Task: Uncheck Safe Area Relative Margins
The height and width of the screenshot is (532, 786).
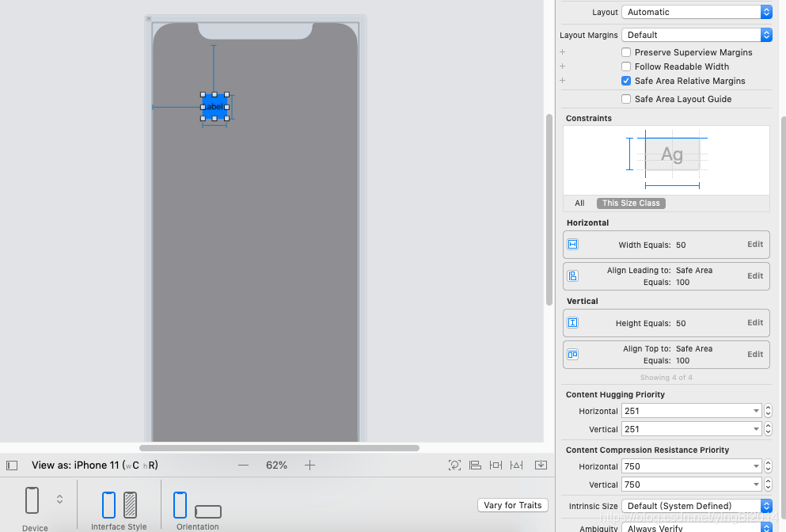Action: [626, 81]
